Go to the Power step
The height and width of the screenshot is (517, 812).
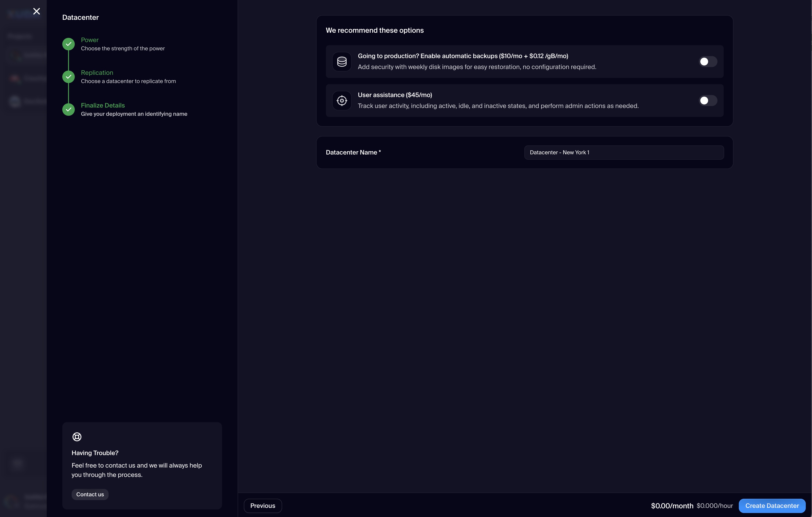(x=90, y=40)
